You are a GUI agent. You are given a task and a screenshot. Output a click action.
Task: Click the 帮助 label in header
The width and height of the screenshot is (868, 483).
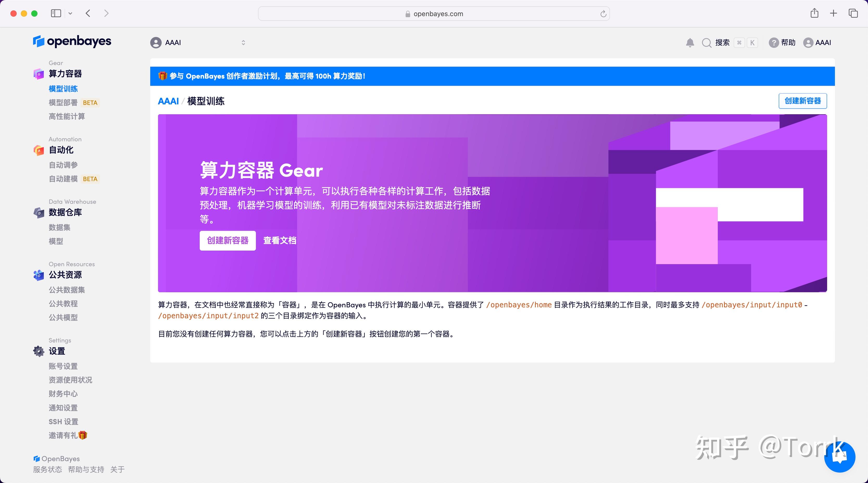[789, 43]
